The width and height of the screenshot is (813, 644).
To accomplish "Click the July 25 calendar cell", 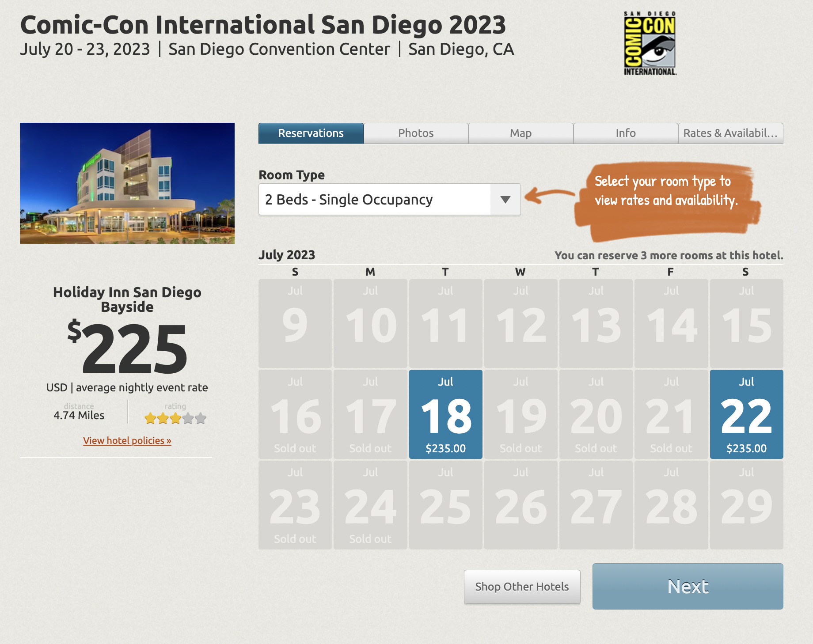I will [445, 505].
